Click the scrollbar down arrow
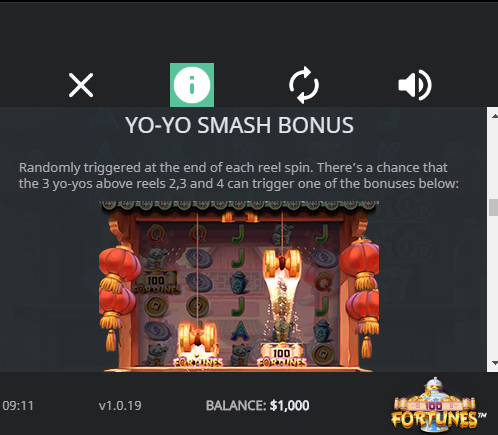 (494, 363)
